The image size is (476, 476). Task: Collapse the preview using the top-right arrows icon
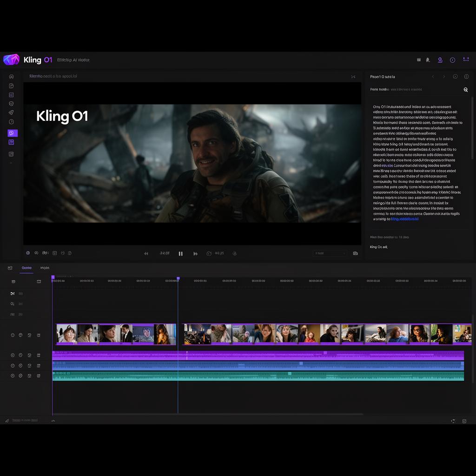pos(353,77)
